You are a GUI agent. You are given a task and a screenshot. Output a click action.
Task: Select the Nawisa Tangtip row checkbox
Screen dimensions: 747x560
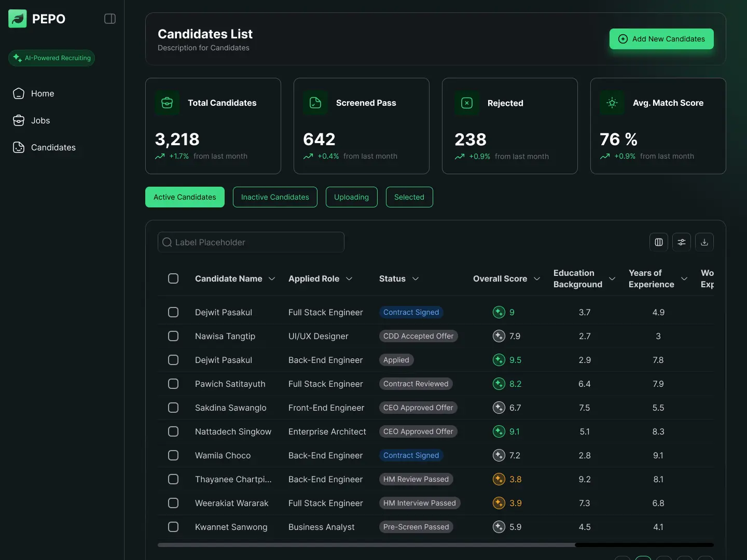pyautogui.click(x=173, y=336)
